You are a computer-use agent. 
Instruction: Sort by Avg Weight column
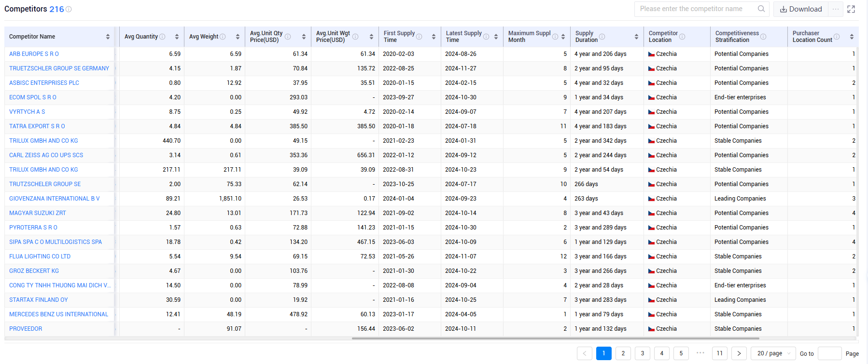238,37
